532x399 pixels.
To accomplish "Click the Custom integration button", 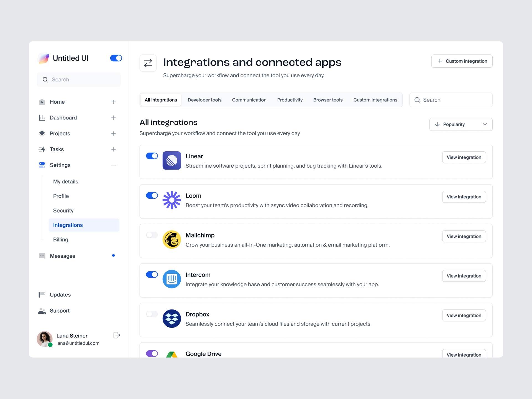I will [x=462, y=61].
